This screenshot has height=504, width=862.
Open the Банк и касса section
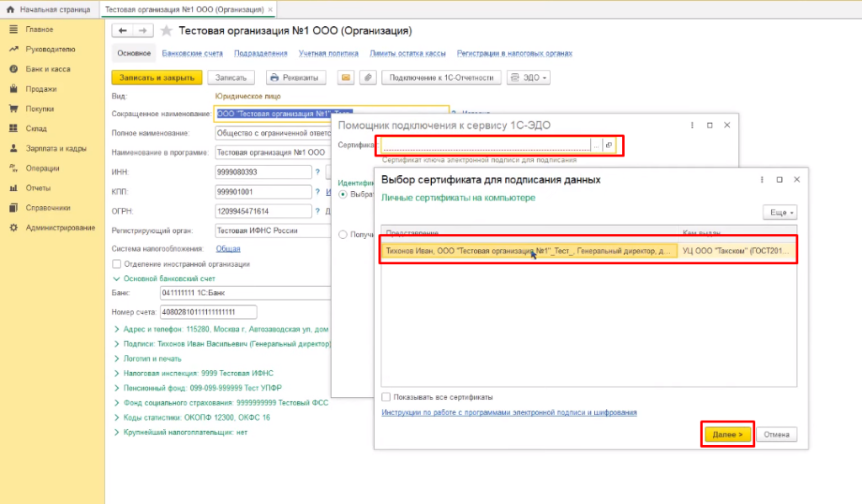47,69
